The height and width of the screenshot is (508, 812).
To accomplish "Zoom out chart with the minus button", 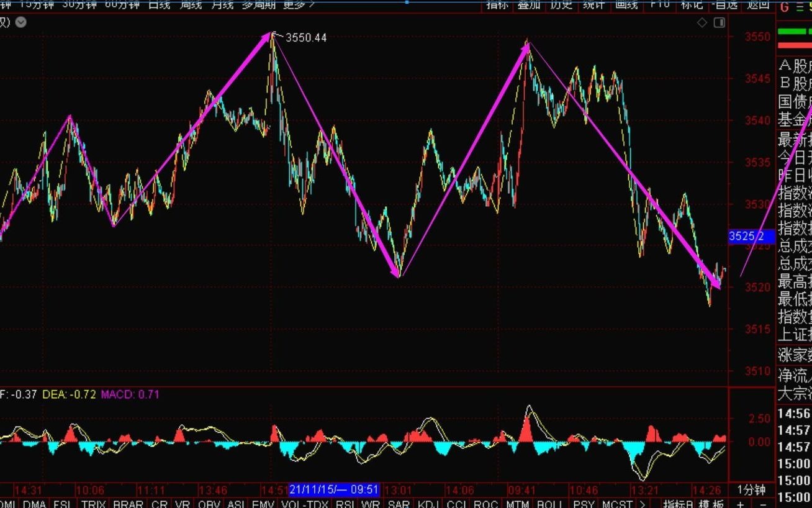I will click(763, 504).
